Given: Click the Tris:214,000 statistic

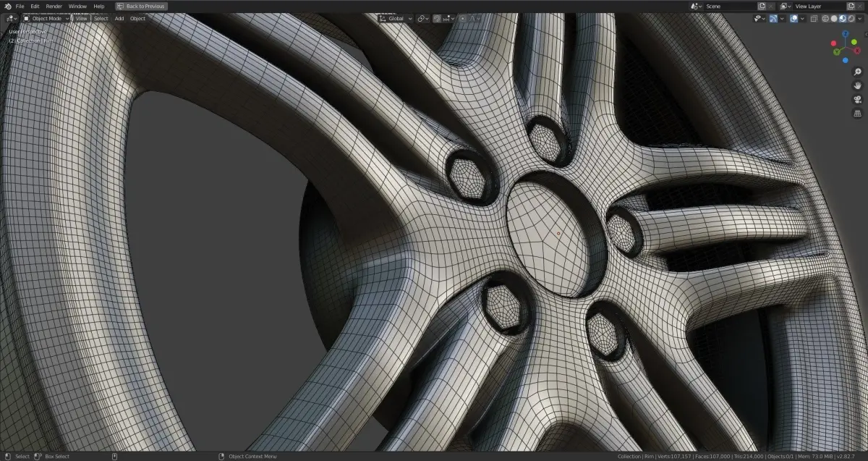Looking at the screenshot, I should point(749,457).
